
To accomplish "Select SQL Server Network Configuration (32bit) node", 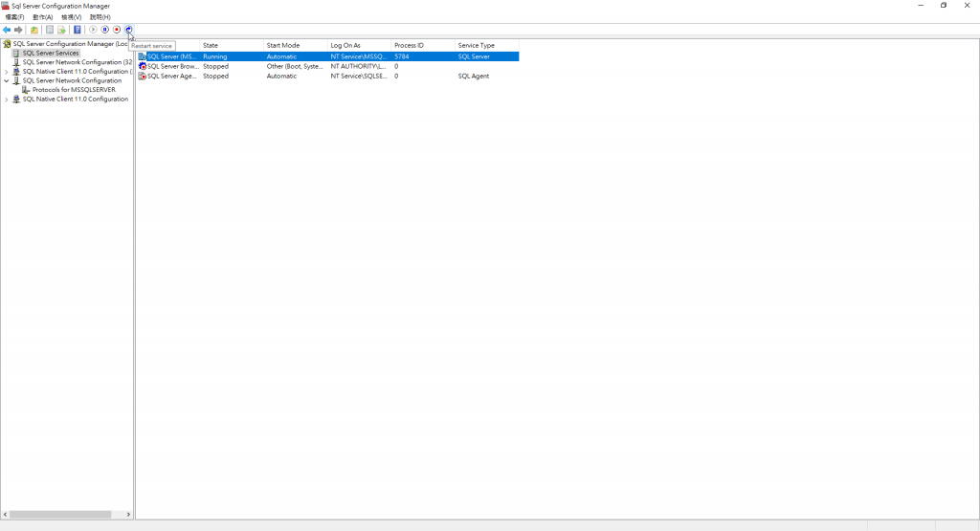I will click(x=78, y=62).
